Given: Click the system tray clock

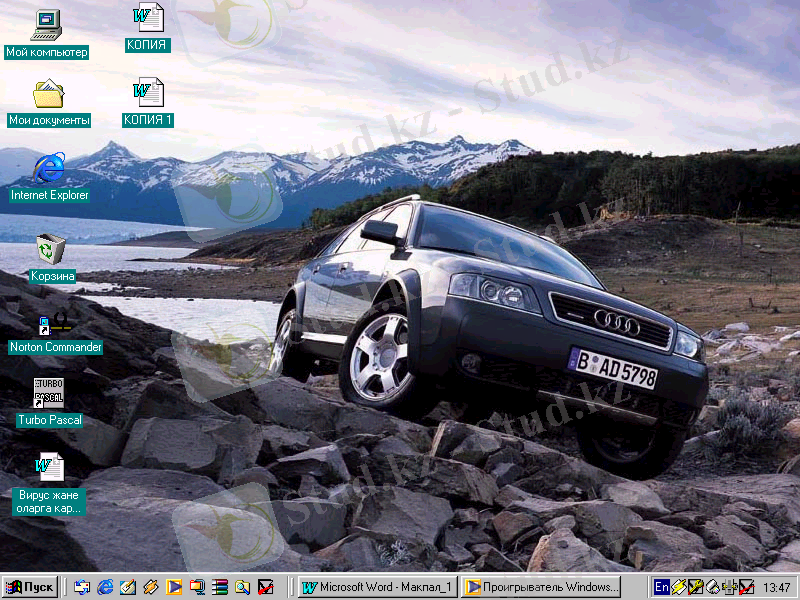Looking at the screenshot, I should [776, 587].
